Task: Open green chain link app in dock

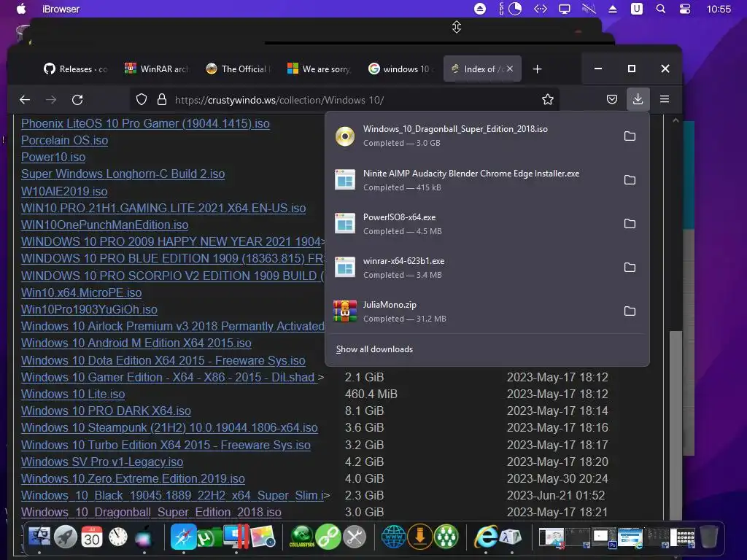Action: (328, 537)
